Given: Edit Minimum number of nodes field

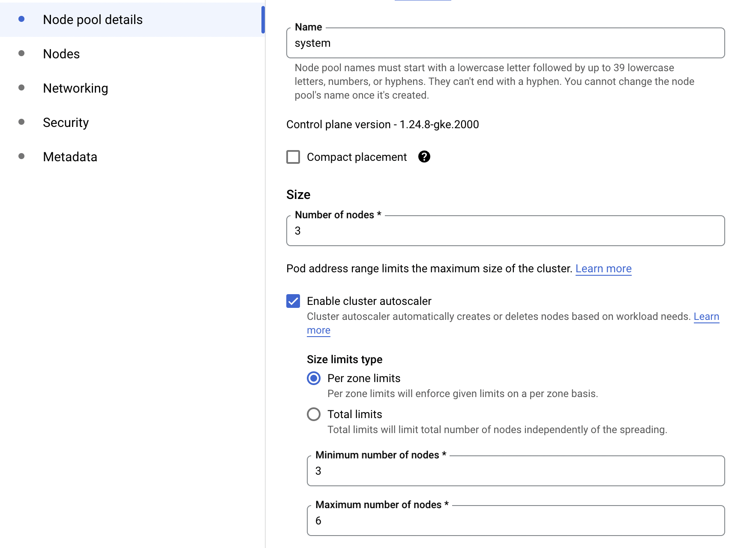Looking at the screenshot, I should point(516,471).
